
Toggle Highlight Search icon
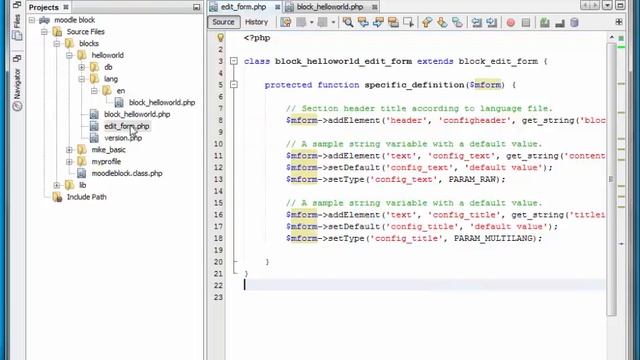(393, 22)
